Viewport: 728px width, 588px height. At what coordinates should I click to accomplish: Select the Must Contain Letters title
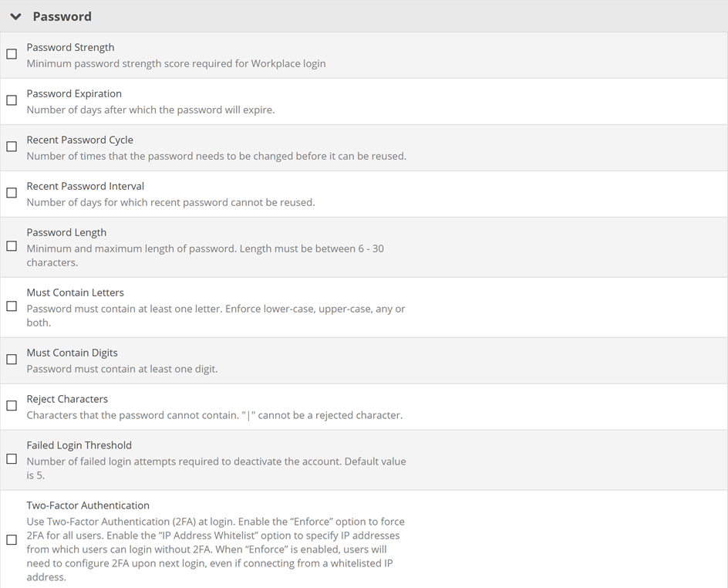(75, 292)
